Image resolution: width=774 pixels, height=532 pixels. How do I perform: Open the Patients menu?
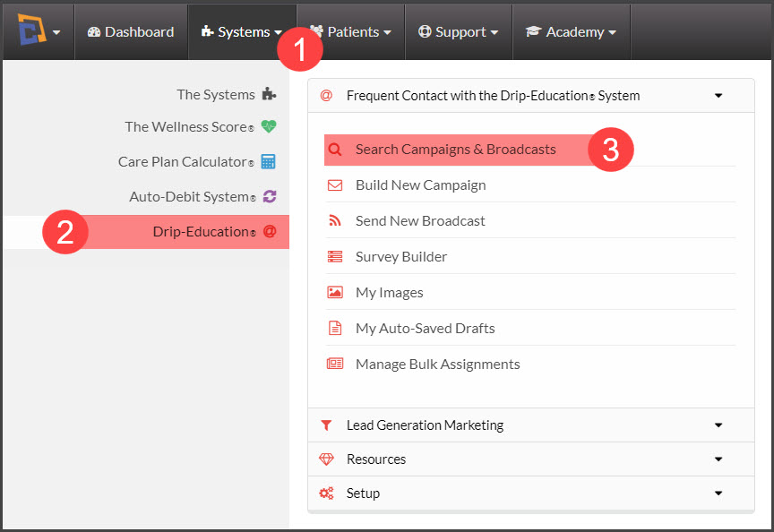350,32
